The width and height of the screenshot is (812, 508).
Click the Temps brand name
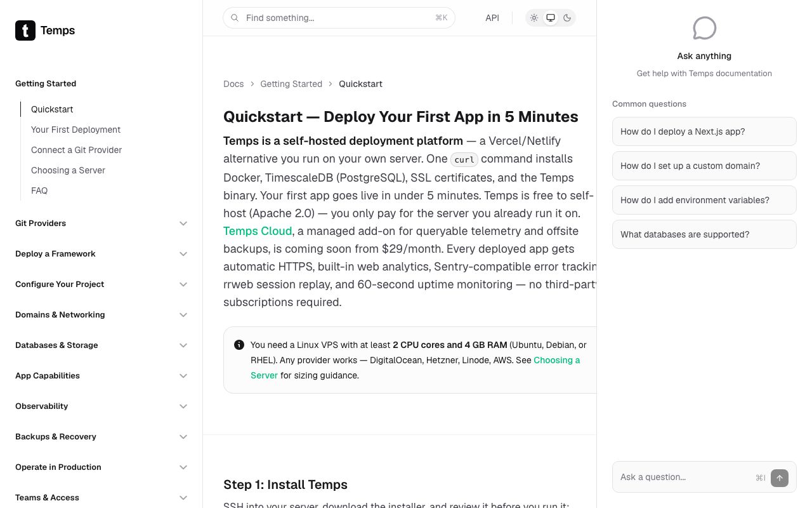(58, 30)
